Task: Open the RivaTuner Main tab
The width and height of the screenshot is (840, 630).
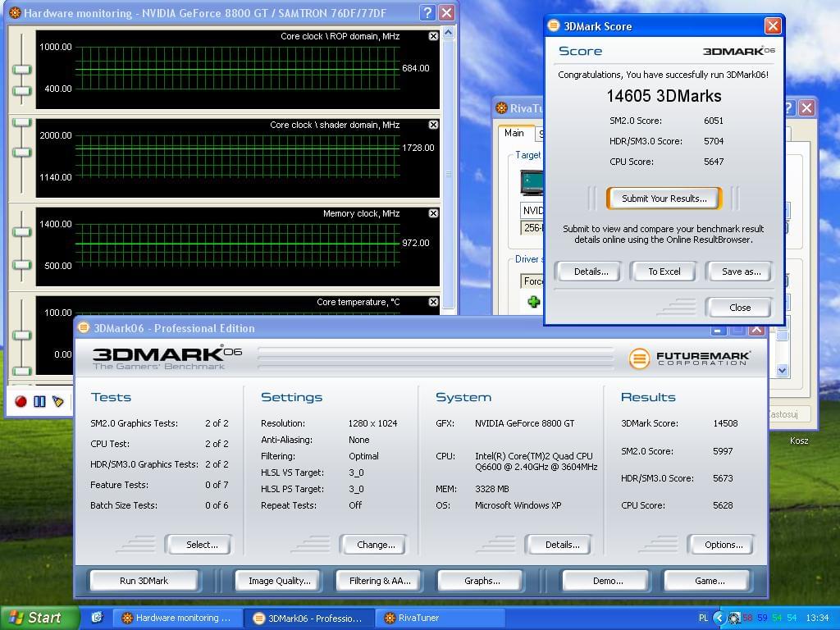Action: 514,133
